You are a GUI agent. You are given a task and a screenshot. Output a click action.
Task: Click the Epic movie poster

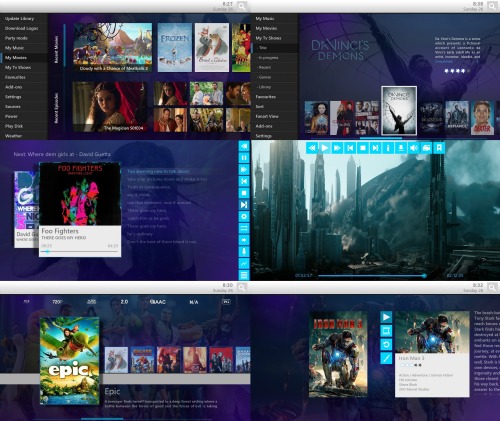point(70,361)
